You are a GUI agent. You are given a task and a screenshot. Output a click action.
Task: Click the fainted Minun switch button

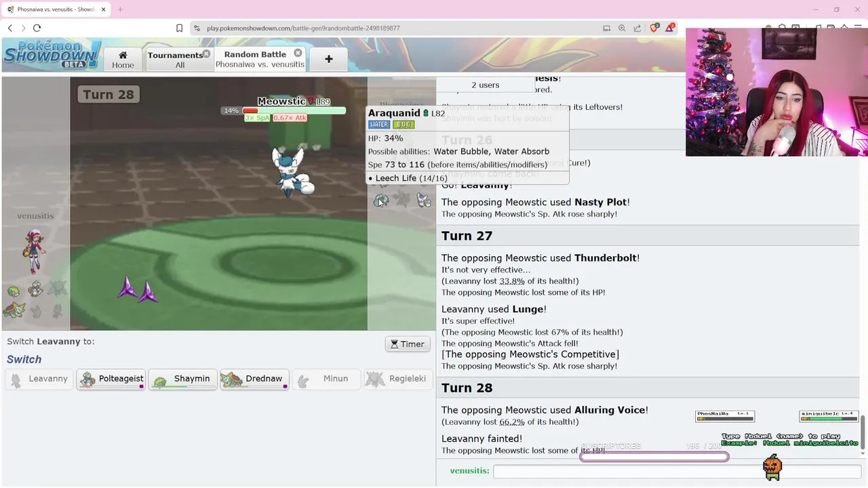(x=326, y=379)
